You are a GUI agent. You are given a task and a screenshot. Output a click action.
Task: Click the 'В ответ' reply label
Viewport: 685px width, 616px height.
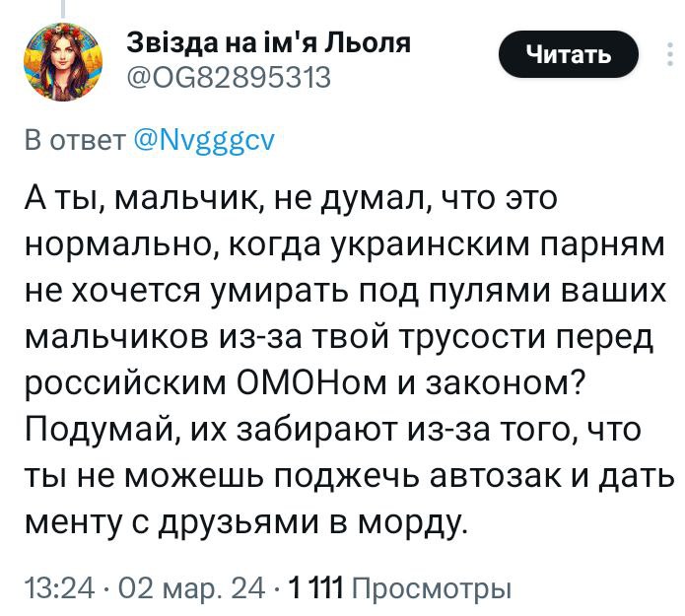click(75, 141)
